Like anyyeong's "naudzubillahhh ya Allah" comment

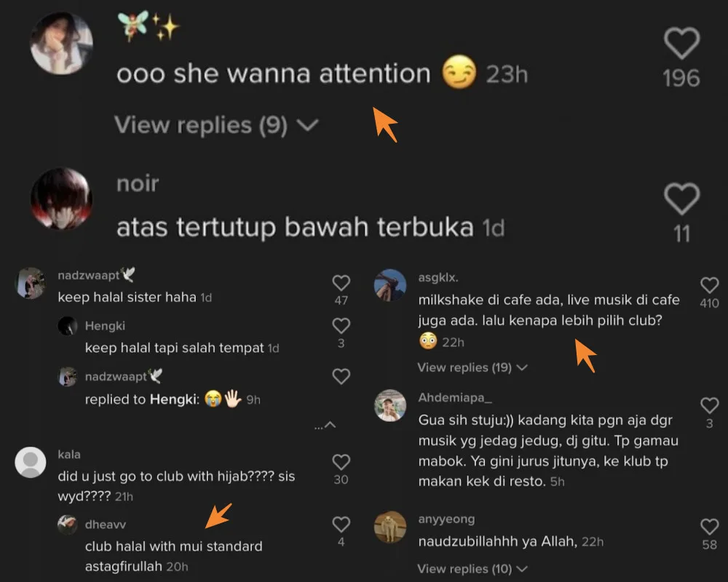click(x=709, y=527)
